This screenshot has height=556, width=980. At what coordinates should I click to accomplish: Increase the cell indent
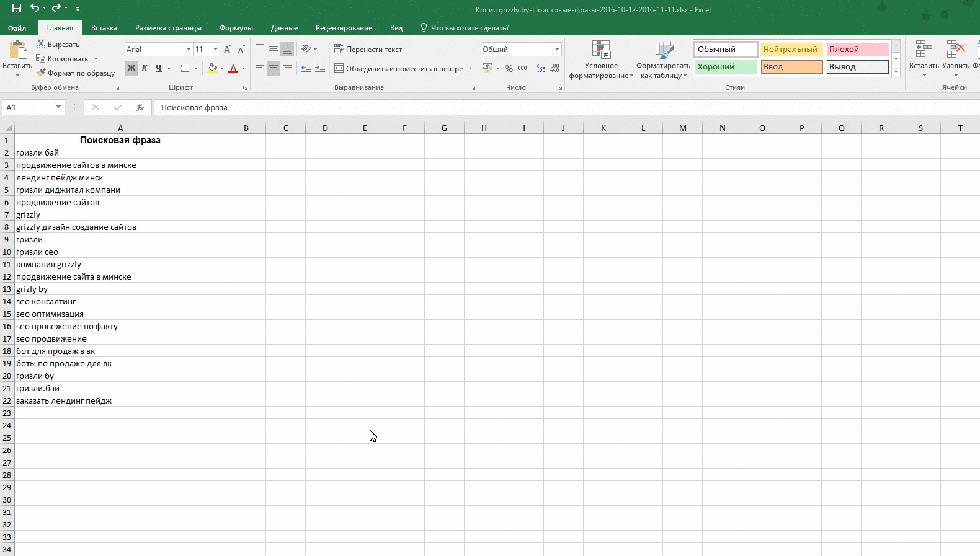point(320,68)
